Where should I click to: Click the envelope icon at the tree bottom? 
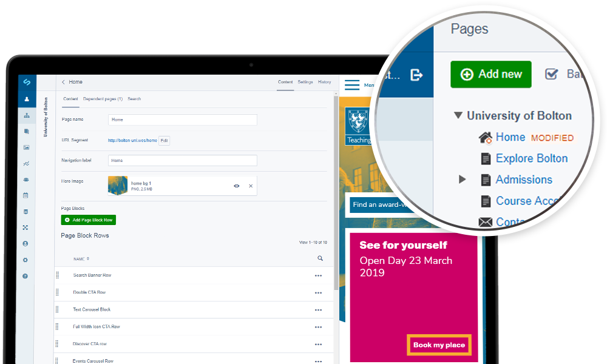(486, 222)
